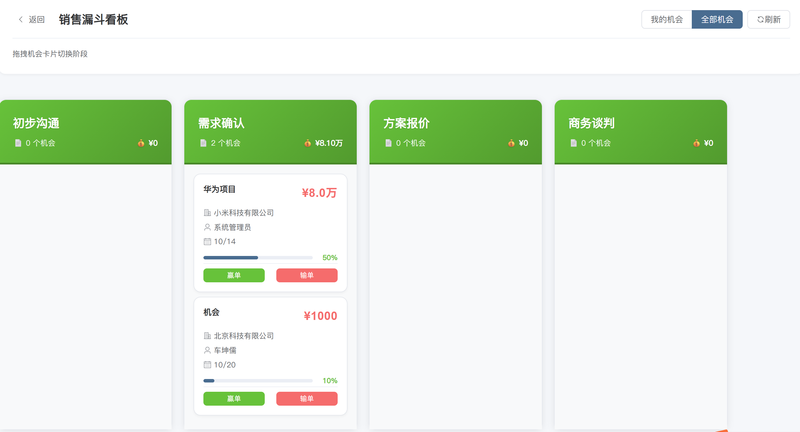
Task: Click the 10% percentage label
Action: pyautogui.click(x=330, y=380)
